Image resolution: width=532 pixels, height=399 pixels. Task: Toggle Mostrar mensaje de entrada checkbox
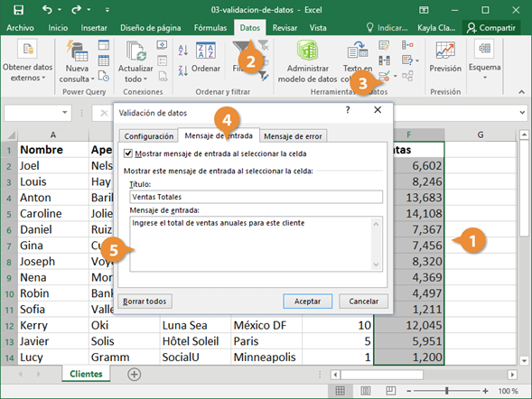pos(128,153)
